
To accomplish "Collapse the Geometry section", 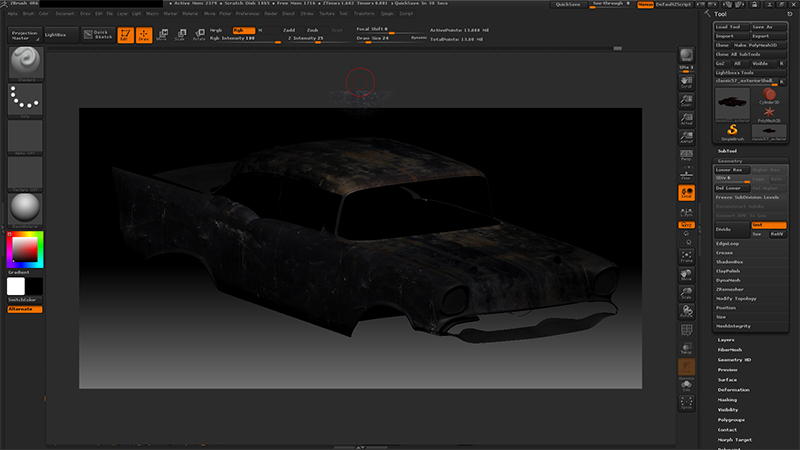I will point(730,161).
